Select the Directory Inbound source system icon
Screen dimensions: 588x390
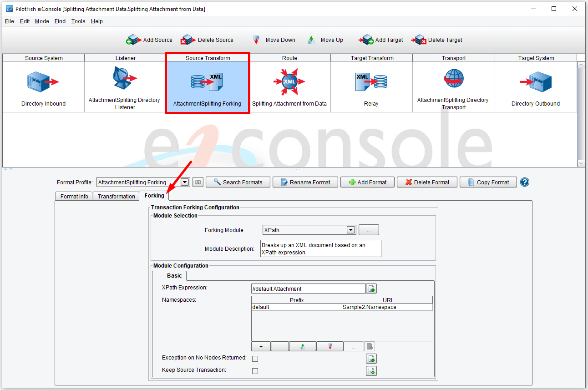pyautogui.click(x=43, y=82)
